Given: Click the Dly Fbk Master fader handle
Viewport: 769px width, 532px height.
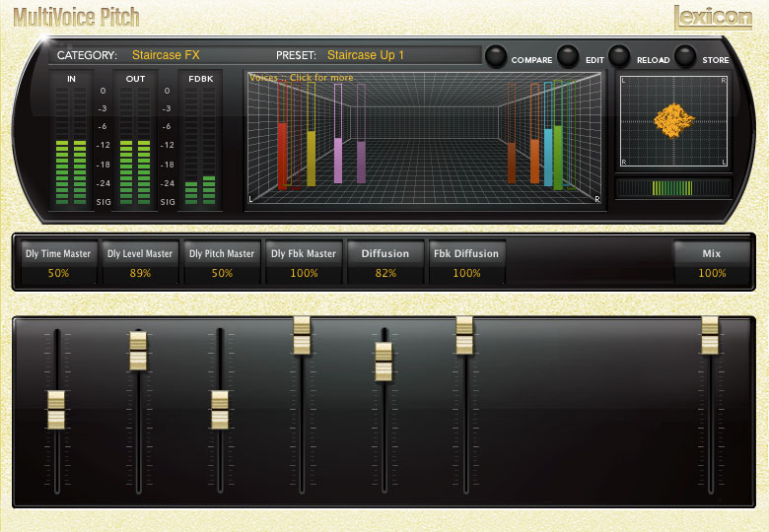Looking at the screenshot, I should (302, 336).
